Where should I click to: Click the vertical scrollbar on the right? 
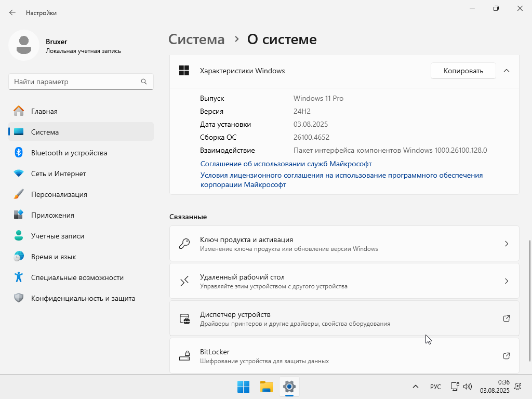pos(529,301)
